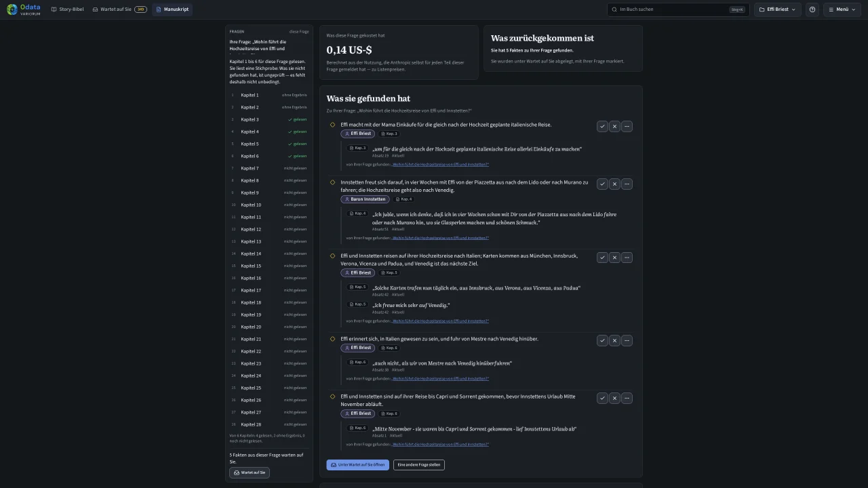Select Kapitel 1 marked ohne Ergebnis
Image resolution: width=868 pixels, height=488 pixels.
pos(269,95)
